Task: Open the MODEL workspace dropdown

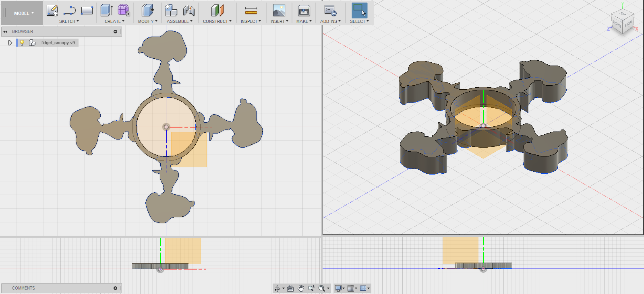Action: tap(23, 13)
